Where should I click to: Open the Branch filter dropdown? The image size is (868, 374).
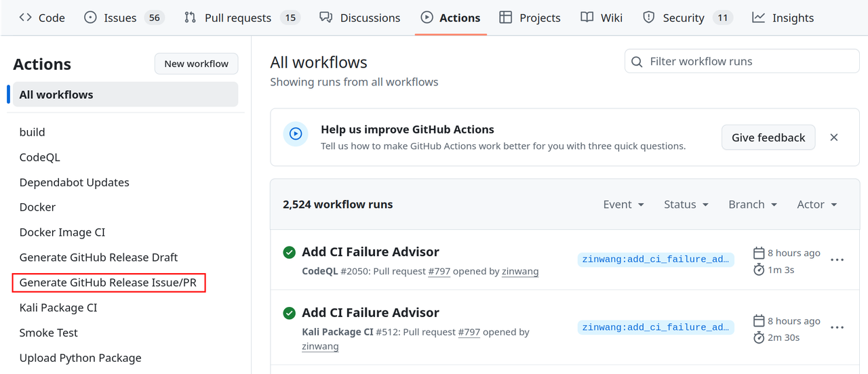click(753, 205)
